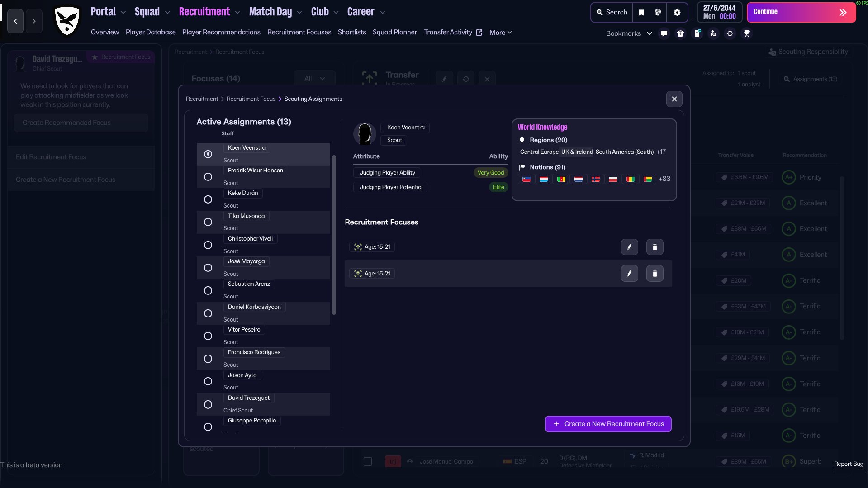Viewport: 868px width, 488px height.
Task: Close the Scouting Assignments dialog
Action: (x=674, y=99)
